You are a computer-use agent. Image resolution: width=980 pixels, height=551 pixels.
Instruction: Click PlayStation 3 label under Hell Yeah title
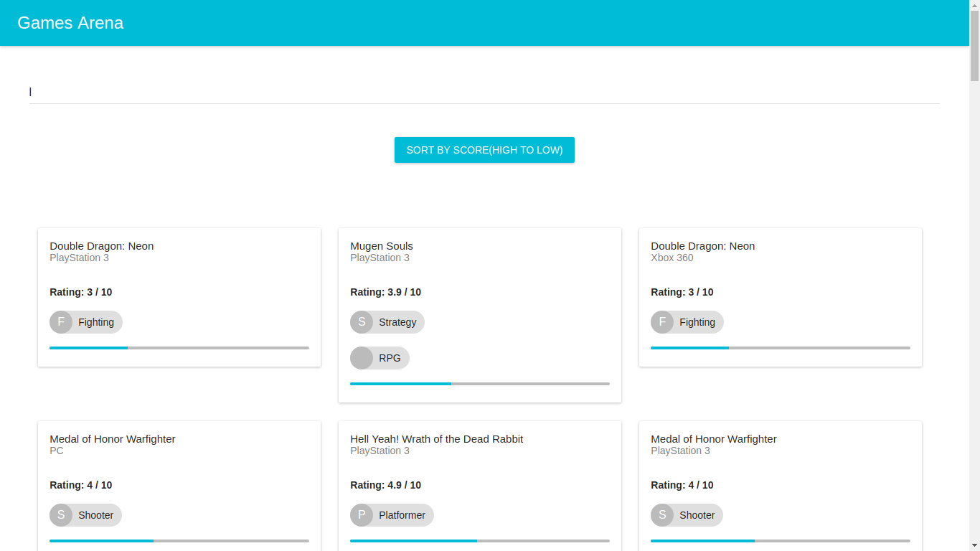[x=380, y=451]
